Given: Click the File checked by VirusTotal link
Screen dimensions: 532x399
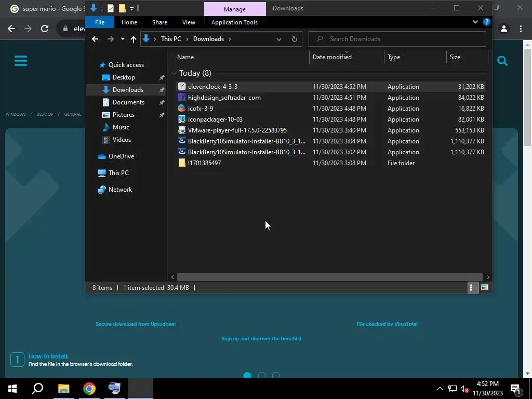Looking at the screenshot, I should pyautogui.click(x=387, y=324).
